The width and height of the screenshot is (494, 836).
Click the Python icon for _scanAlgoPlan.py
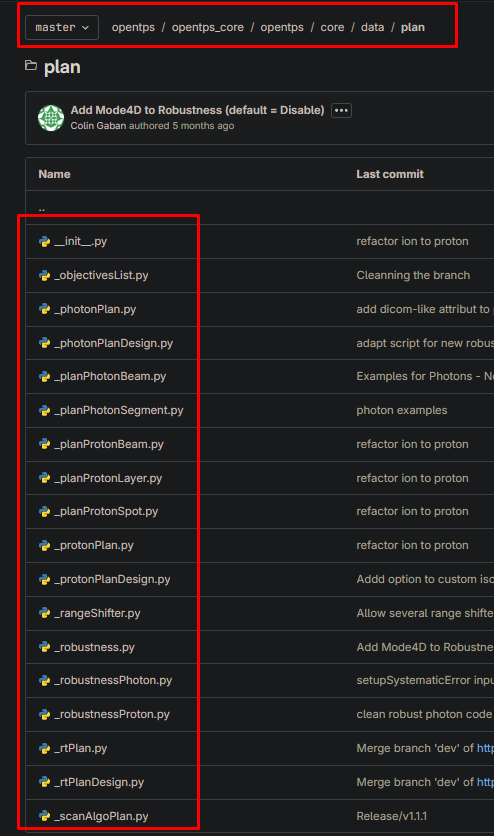pyautogui.click(x=45, y=816)
